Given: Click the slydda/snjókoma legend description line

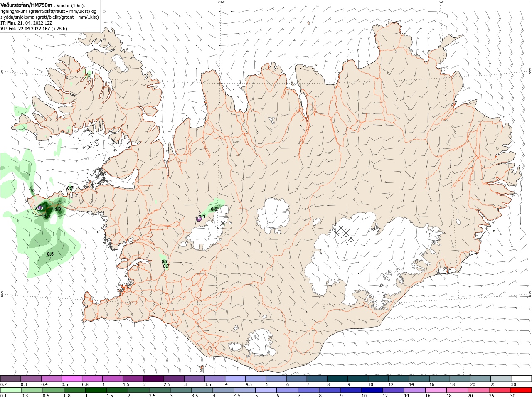Looking at the screenshot, I should [x=49, y=17].
